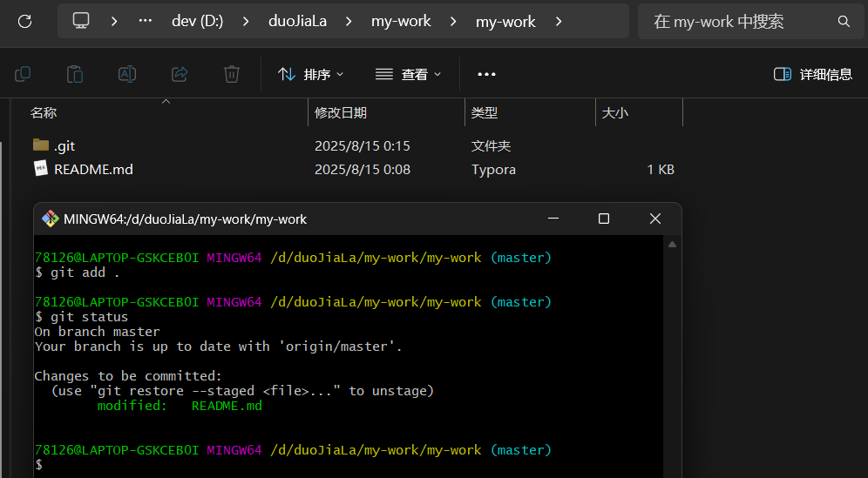Open Git Bash window icon menu
Image resolution: width=868 pixels, height=478 pixels.
point(51,219)
